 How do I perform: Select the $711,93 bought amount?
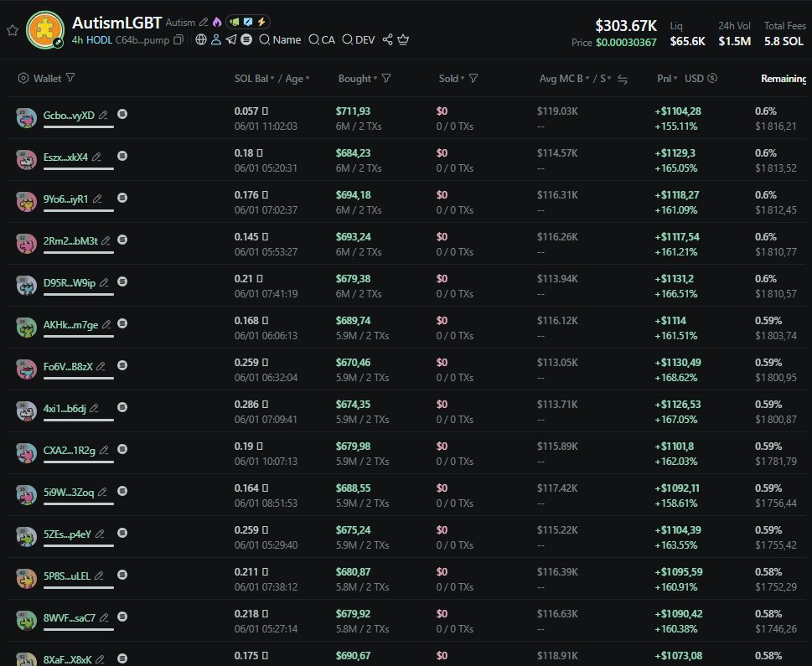353,111
